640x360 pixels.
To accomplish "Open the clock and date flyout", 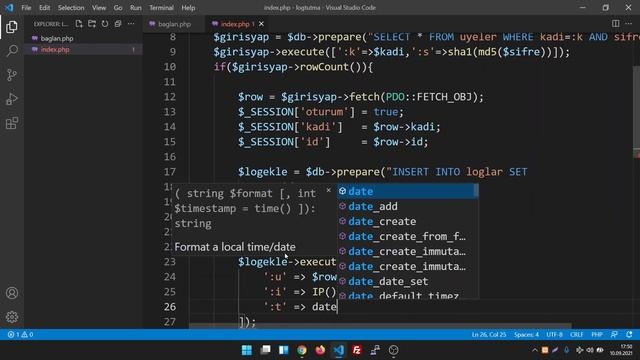I will click(621, 350).
